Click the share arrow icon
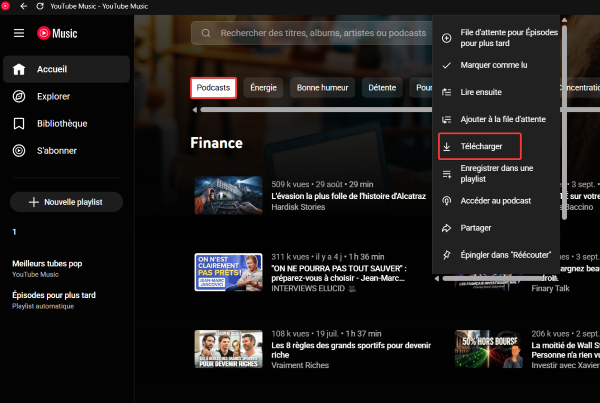The width and height of the screenshot is (600, 403). pyautogui.click(x=447, y=228)
